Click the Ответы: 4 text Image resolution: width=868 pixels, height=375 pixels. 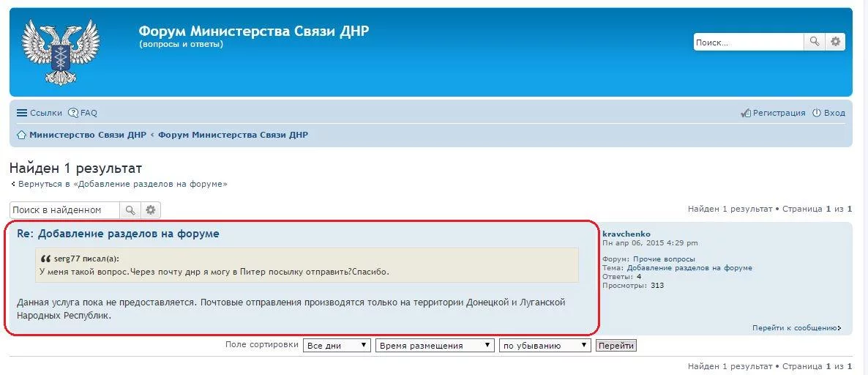pyautogui.click(x=621, y=277)
